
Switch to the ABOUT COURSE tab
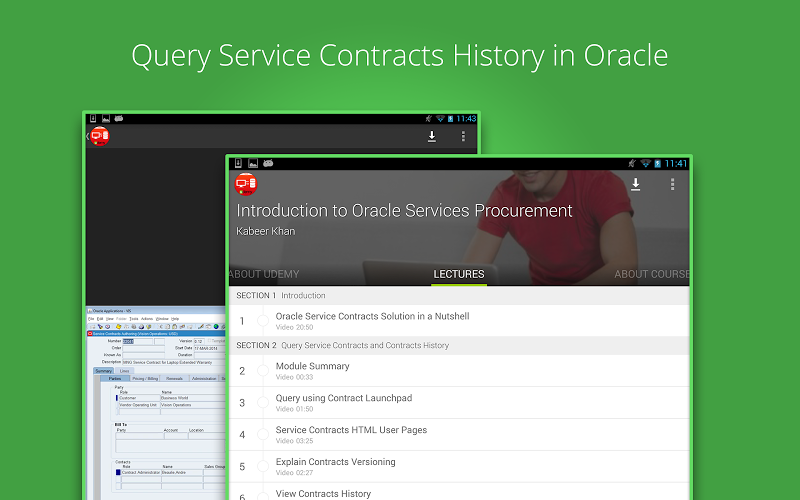tap(652, 274)
